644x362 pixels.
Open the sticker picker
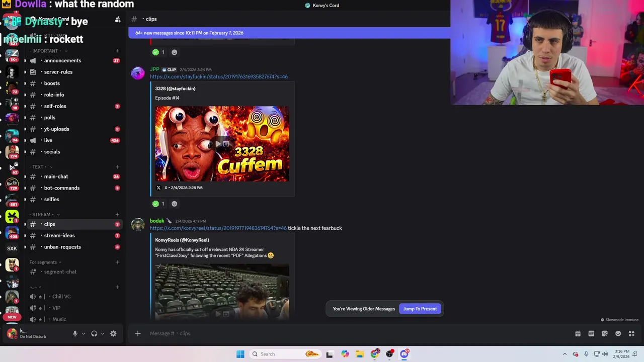click(605, 333)
